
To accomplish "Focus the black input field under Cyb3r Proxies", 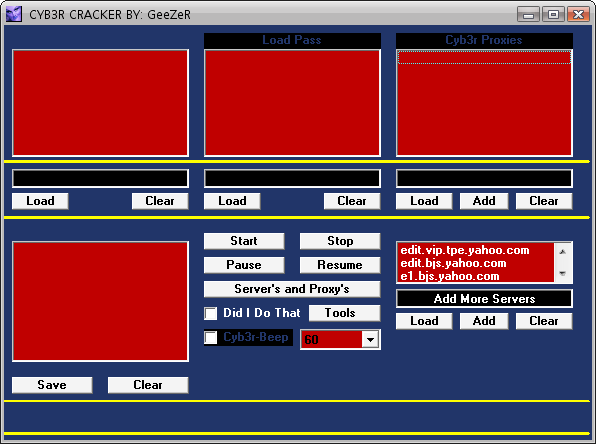I will coord(484,179).
